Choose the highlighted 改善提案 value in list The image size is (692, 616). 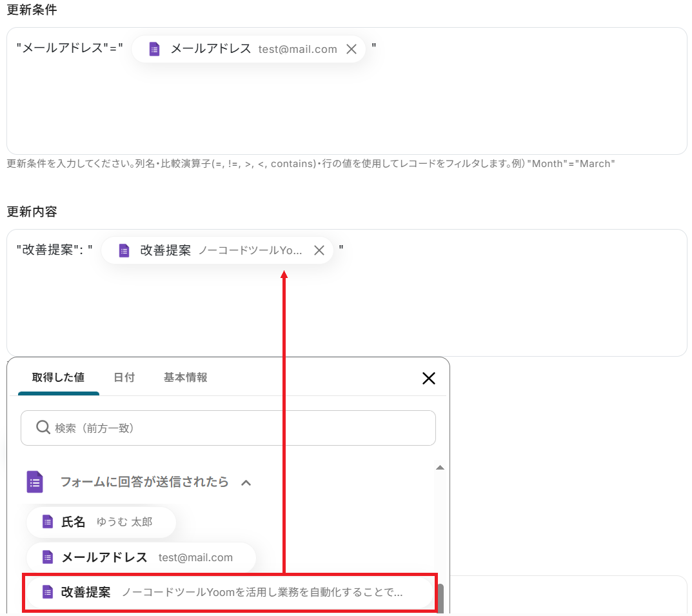point(229,592)
